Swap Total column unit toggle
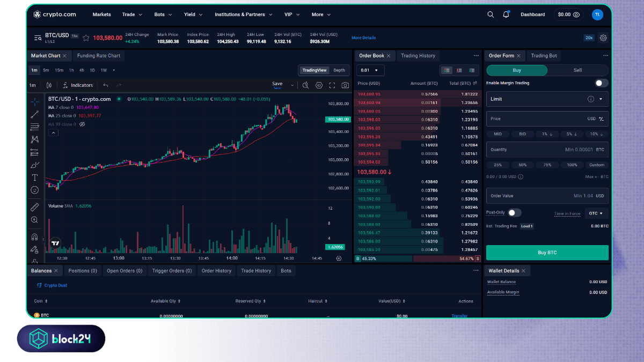The width and height of the screenshot is (644, 362). [x=475, y=83]
